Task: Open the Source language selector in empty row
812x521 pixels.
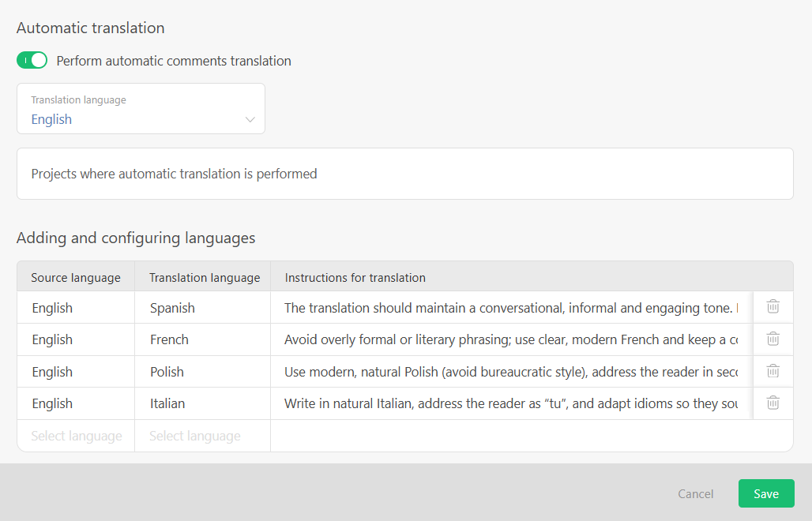Action: coord(75,435)
